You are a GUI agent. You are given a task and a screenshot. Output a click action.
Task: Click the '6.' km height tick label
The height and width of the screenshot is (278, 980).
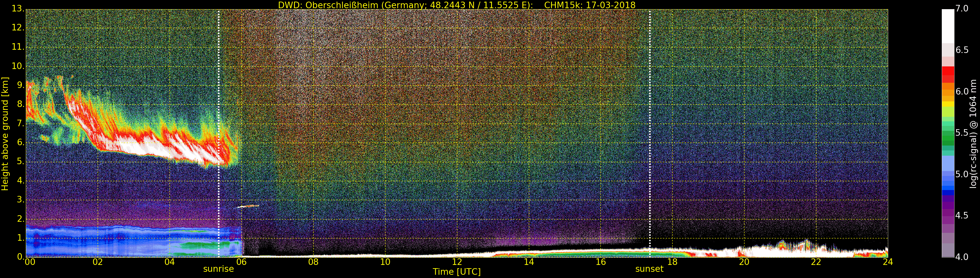(20, 142)
